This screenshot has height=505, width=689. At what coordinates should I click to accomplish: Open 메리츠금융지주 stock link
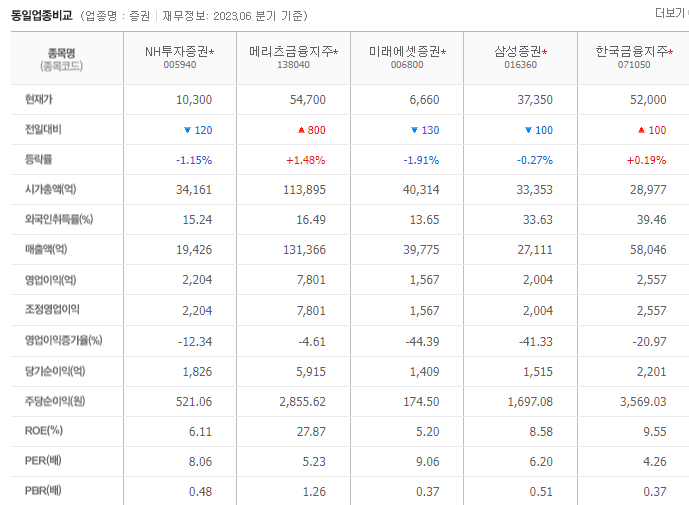pyautogui.click(x=291, y=52)
